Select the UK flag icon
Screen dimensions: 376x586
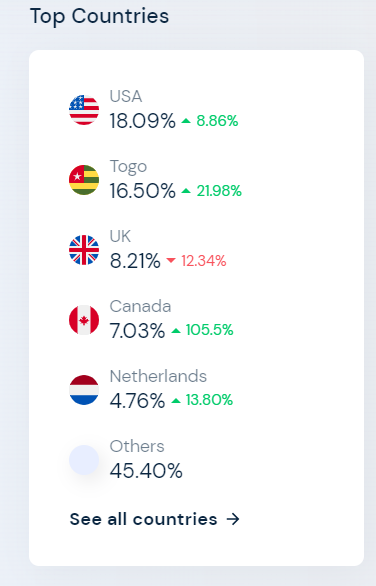click(84, 250)
